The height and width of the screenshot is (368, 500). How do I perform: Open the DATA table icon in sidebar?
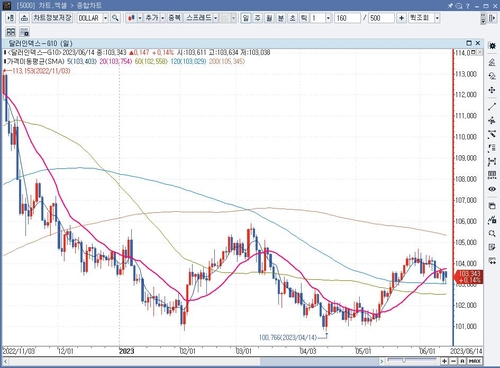point(492,175)
